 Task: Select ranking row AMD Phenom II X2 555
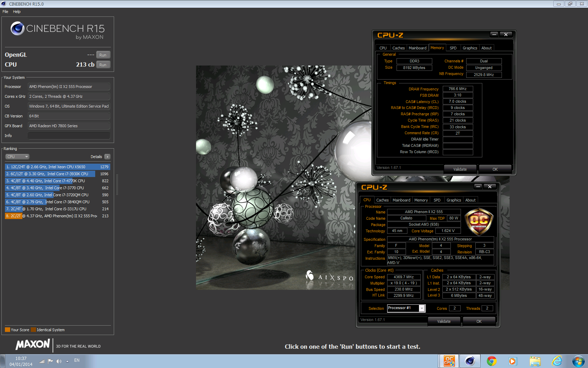[x=57, y=216]
